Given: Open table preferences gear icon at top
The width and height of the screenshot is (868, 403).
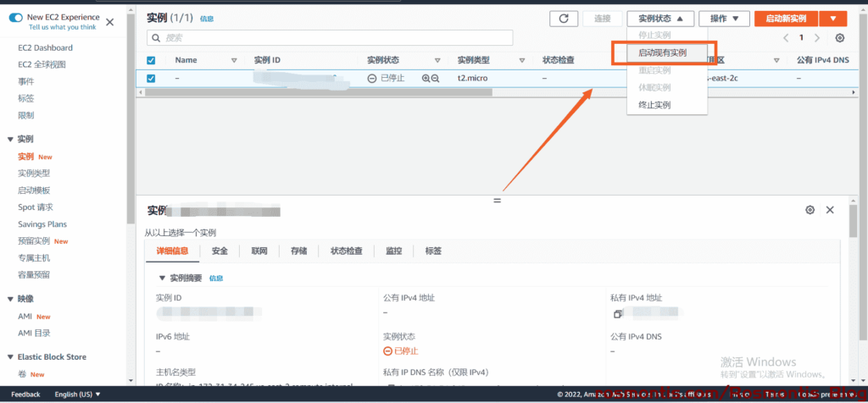Looking at the screenshot, I should pos(840,37).
